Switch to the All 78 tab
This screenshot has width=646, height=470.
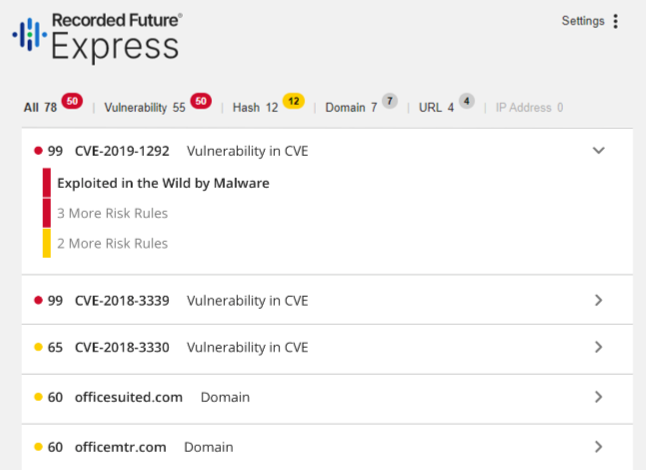40,108
